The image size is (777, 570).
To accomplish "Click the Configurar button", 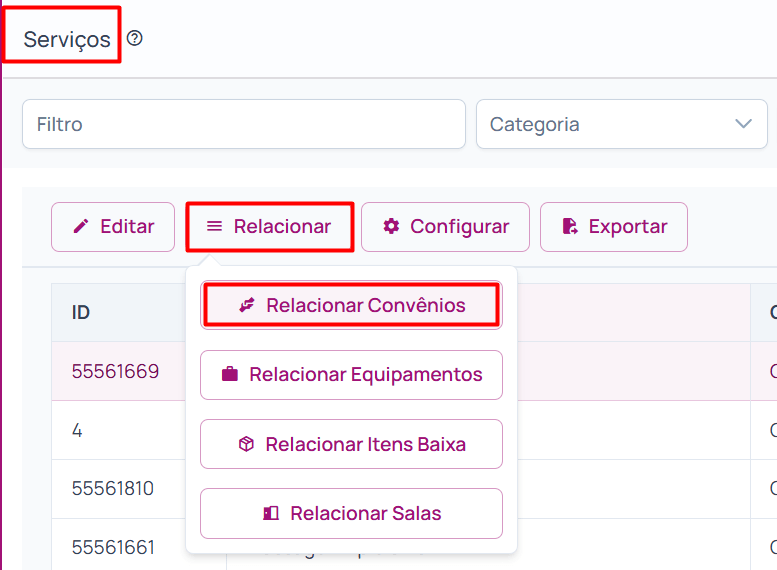I will pos(445,227).
